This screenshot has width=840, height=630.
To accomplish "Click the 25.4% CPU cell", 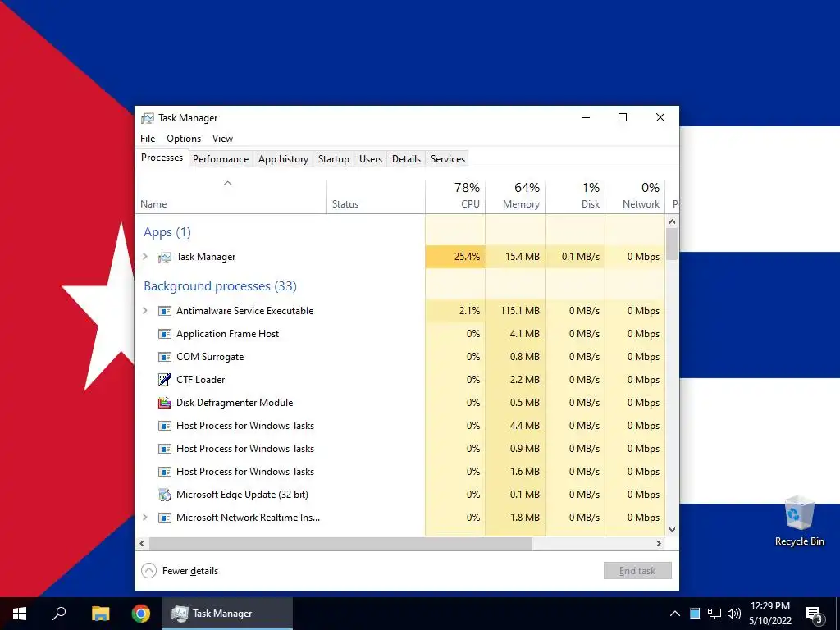I will [x=455, y=257].
